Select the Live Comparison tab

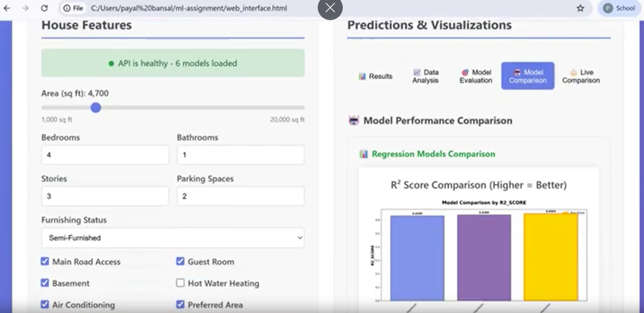581,76
